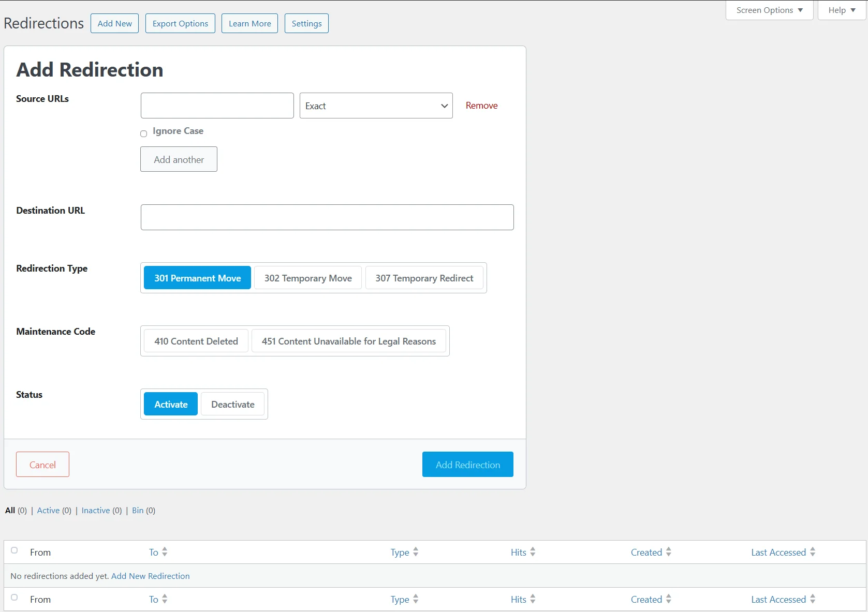Choose 451 Content Unavailable for Legal Reasons
Viewport: 868px width, 612px height.
point(349,341)
